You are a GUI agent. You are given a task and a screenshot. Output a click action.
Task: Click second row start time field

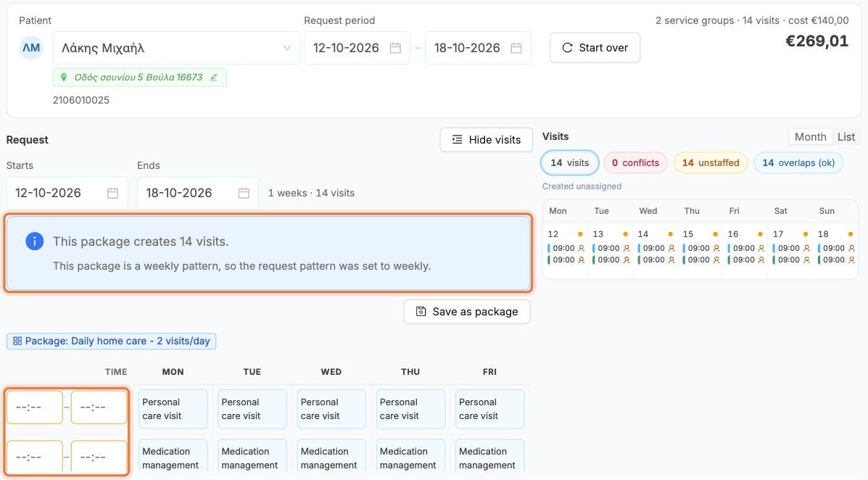tap(34, 457)
